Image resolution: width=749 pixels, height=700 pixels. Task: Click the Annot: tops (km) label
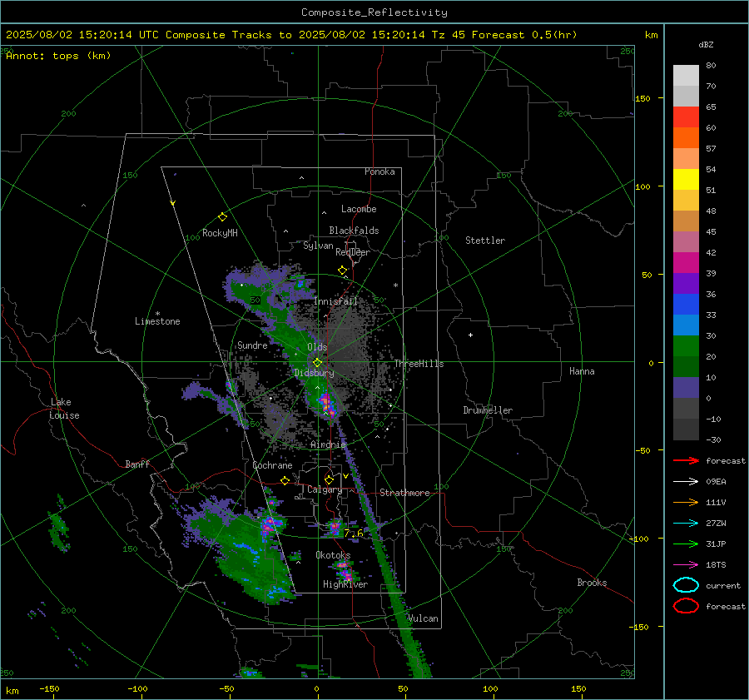point(58,56)
